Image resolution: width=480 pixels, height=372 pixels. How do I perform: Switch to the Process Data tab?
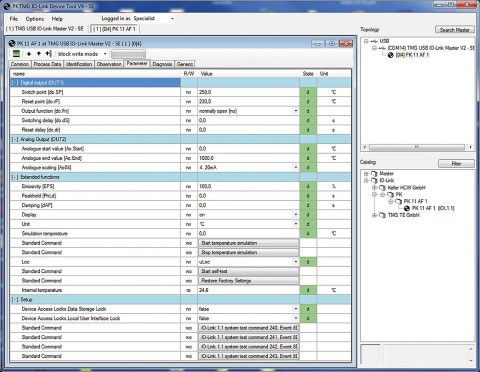pyautogui.click(x=47, y=64)
